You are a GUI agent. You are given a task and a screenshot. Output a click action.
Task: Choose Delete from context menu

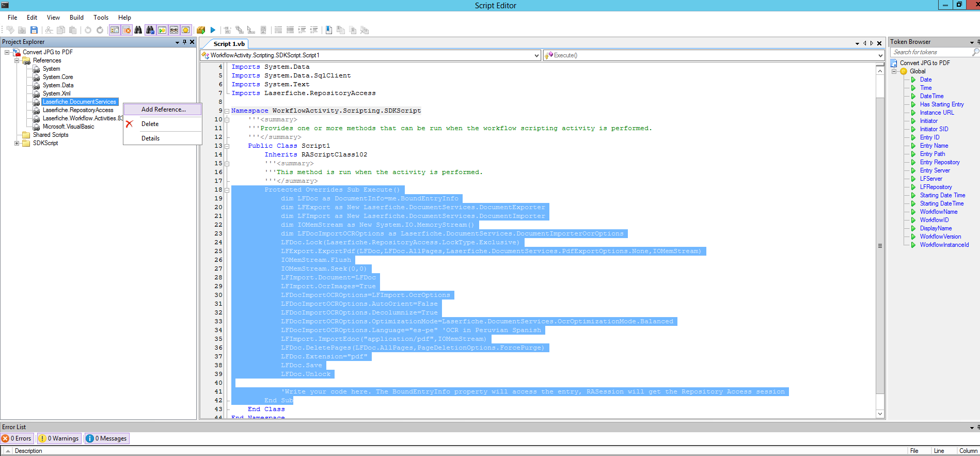[x=150, y=124]
